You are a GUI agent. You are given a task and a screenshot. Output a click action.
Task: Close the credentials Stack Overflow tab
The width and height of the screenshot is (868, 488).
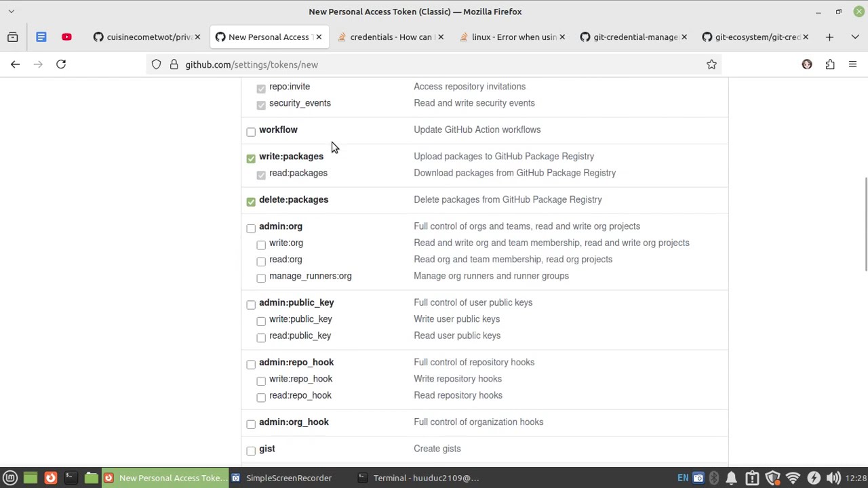(x=441, y=37)
